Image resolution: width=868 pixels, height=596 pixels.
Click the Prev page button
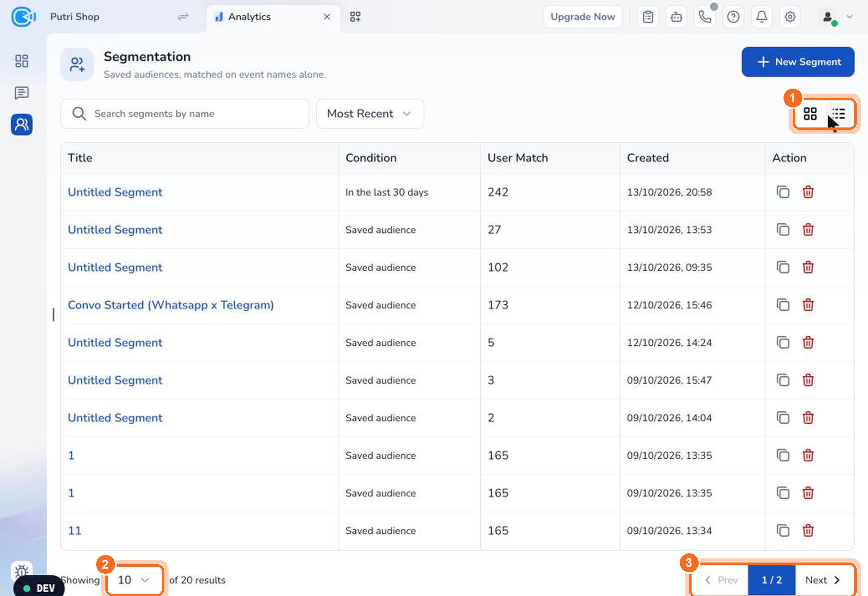coord(721,580)
